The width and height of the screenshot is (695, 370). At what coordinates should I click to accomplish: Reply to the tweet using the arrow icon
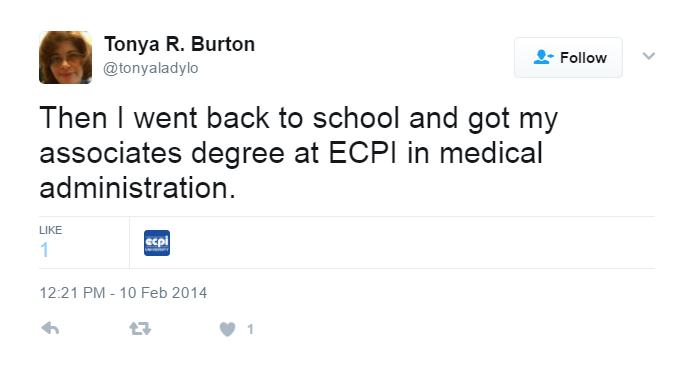pos(50,329)
